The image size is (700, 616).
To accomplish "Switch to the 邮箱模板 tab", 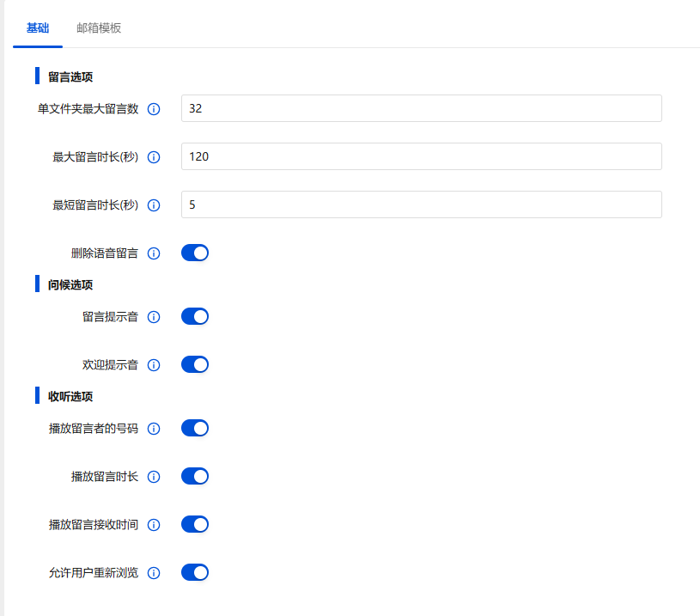I will point(99,27).
